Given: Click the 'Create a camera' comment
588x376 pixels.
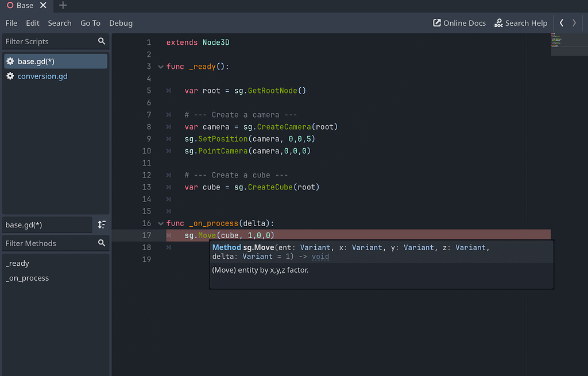Looking at the screenshot, I should coord(241,115).
